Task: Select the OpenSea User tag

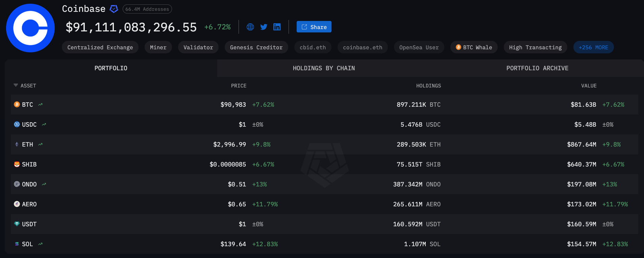Action: (x=419, y=47)
